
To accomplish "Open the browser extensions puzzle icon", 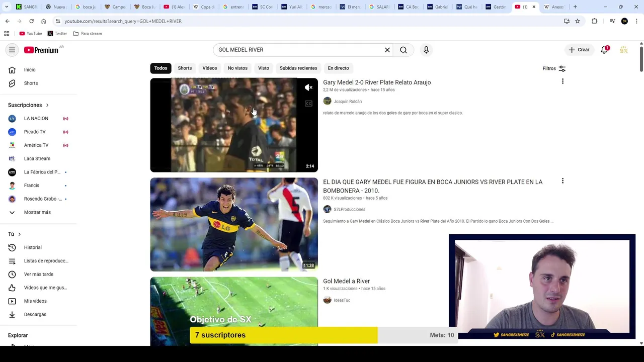I will coord(595,21).
